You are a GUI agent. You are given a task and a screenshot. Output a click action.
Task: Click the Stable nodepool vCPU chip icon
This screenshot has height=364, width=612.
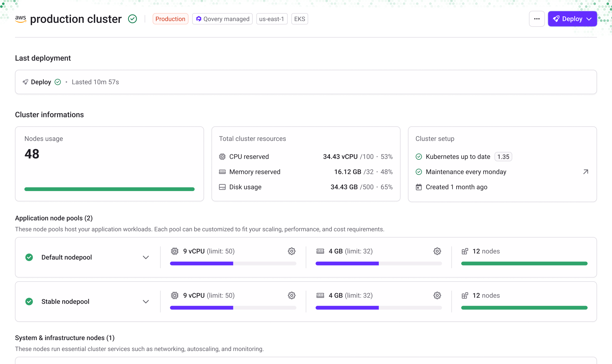[x=175, y=295]
